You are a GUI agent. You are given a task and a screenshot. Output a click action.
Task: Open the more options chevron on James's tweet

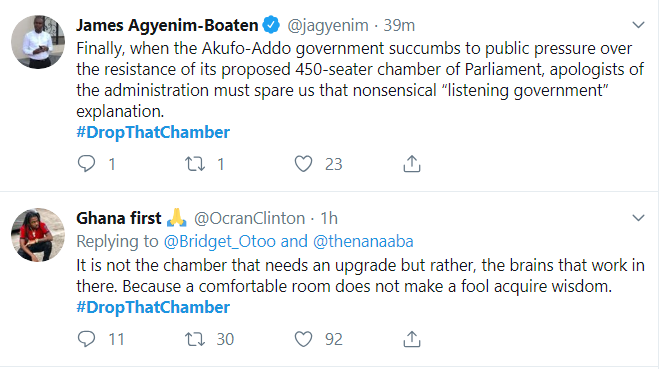coord(638,25)
